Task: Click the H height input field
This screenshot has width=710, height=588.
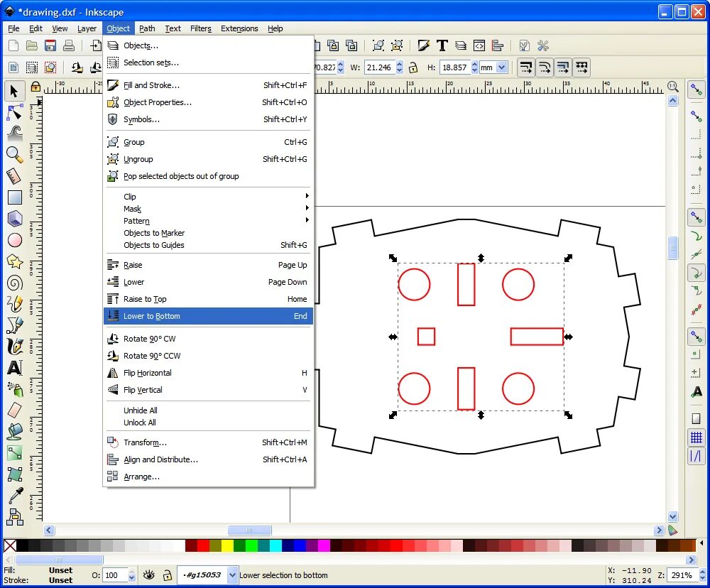Action: coord(455,67)
